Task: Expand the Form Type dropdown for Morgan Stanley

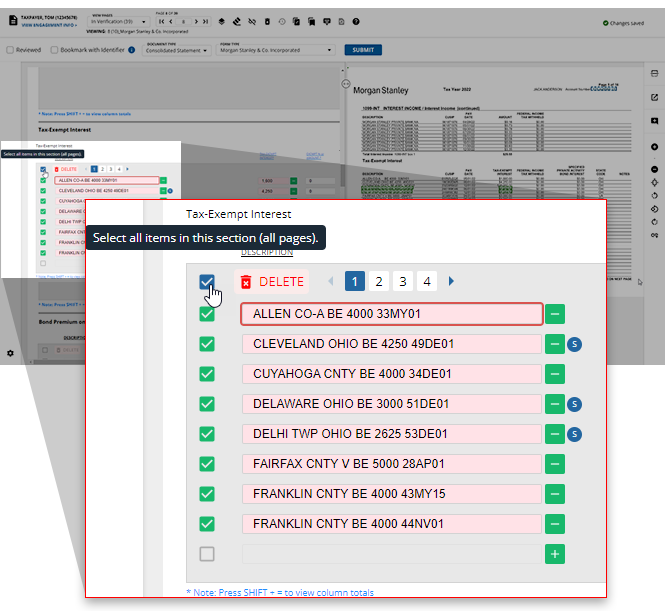Action: click(275, 50)
